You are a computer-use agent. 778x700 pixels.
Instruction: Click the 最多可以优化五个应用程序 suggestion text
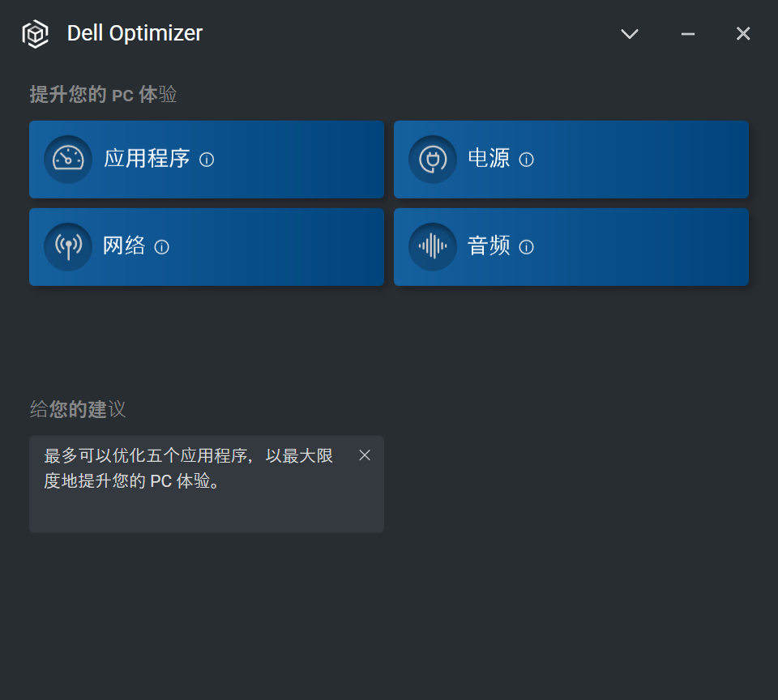[x=188, y=468]
